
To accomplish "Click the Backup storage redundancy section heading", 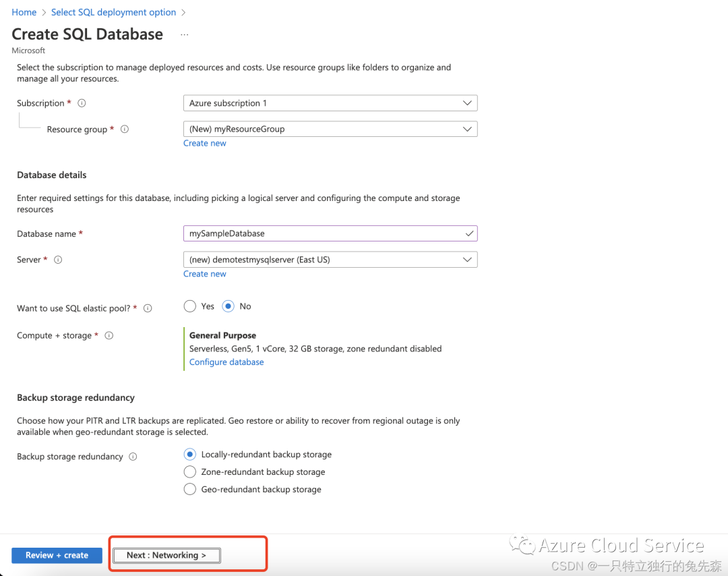I will pyautogui.click(x=75, y=398).
